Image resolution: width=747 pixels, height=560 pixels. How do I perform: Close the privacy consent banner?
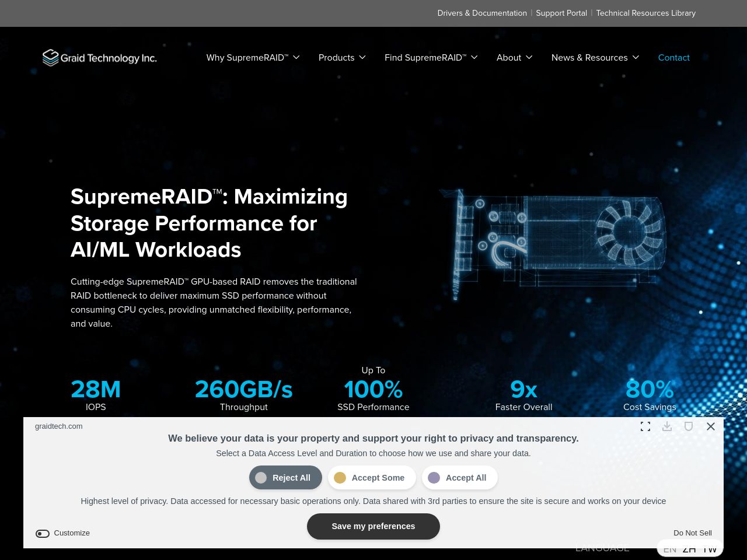(x=710, y=426)
